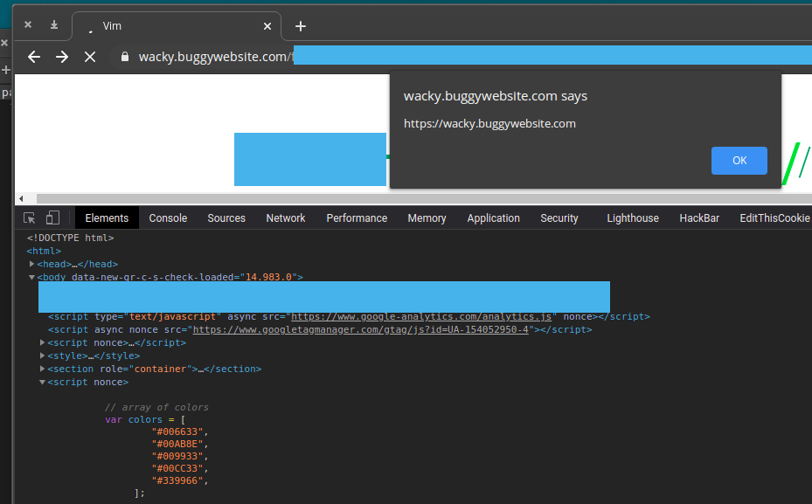The width and height of the screenshot is (812, 504).
Task: Open the Sources tab
Action: click(x=226, y=217)
